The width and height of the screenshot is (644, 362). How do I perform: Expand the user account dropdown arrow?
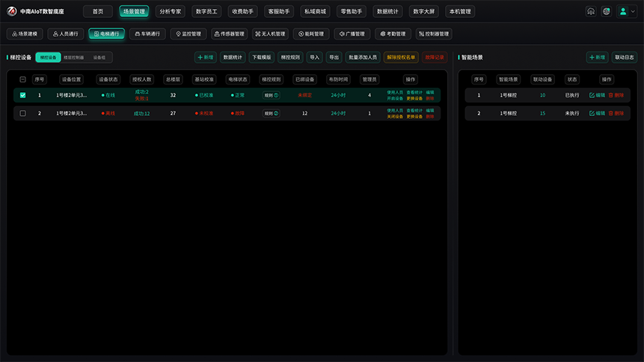pos(633,11)
